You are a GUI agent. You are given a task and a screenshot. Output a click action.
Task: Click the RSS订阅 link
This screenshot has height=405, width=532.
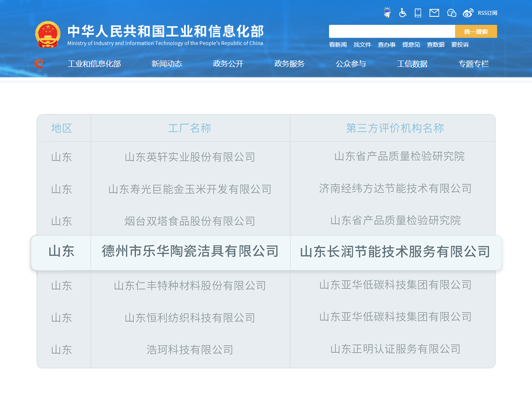pos(487,13)
